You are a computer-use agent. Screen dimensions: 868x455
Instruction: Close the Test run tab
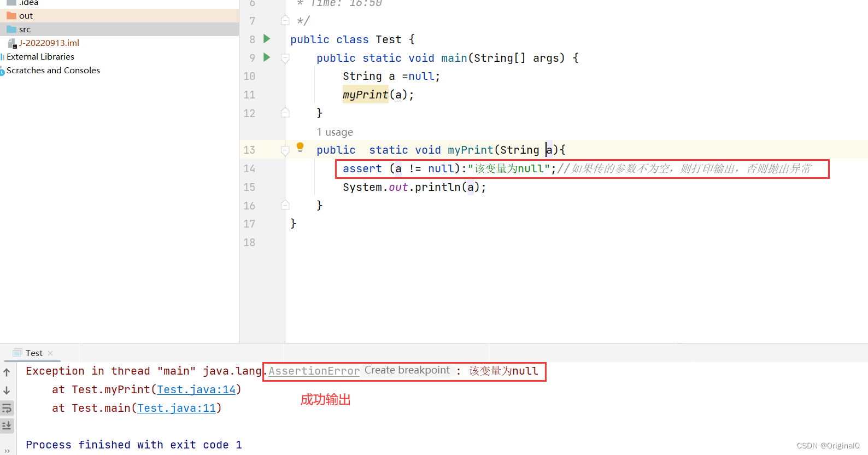point(50,353)
